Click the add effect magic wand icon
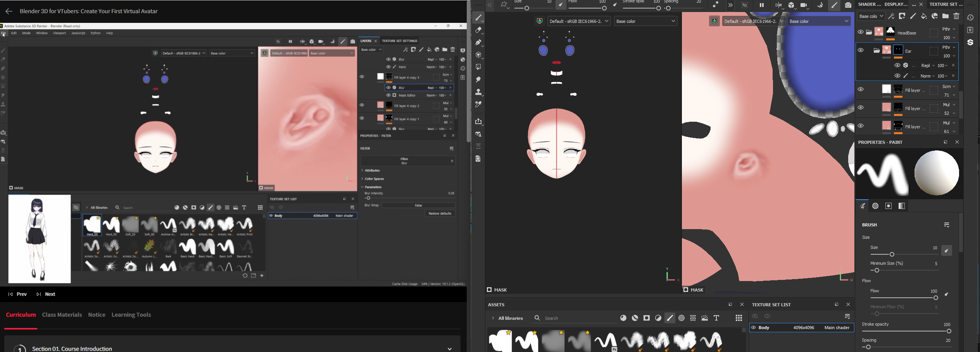980x352 pixels. (x=891, y=16)
